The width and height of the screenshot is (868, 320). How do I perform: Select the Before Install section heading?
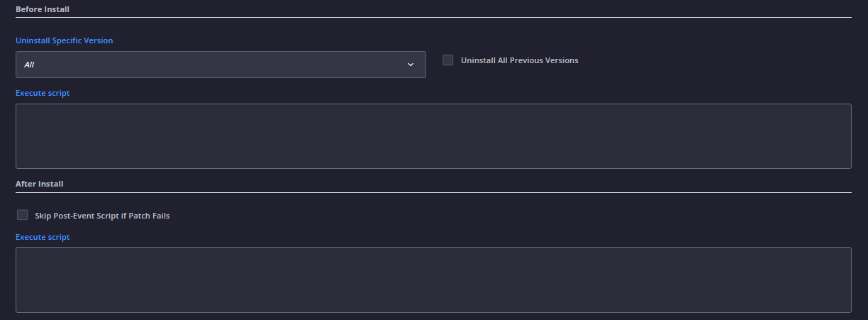coord(43,9)
